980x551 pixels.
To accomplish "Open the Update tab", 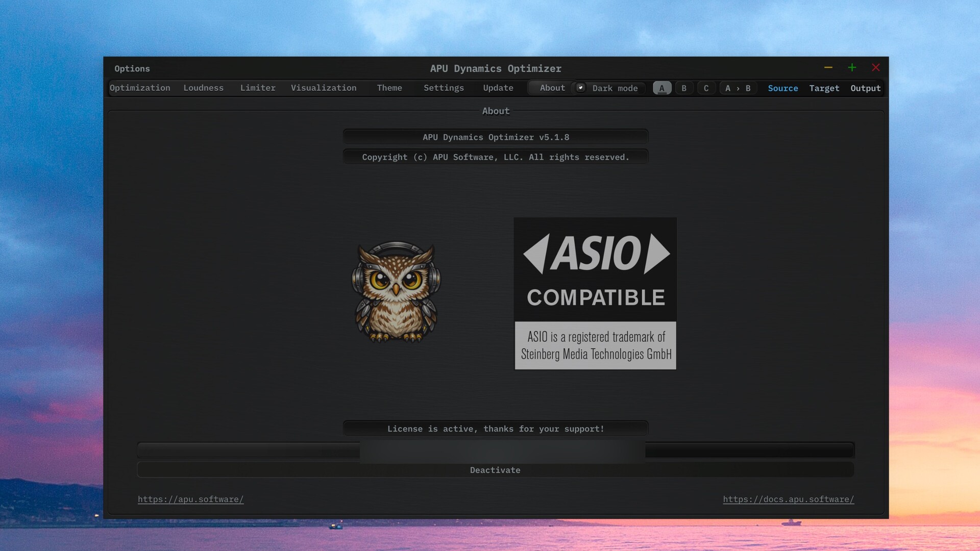I will (x=498, y=88).
